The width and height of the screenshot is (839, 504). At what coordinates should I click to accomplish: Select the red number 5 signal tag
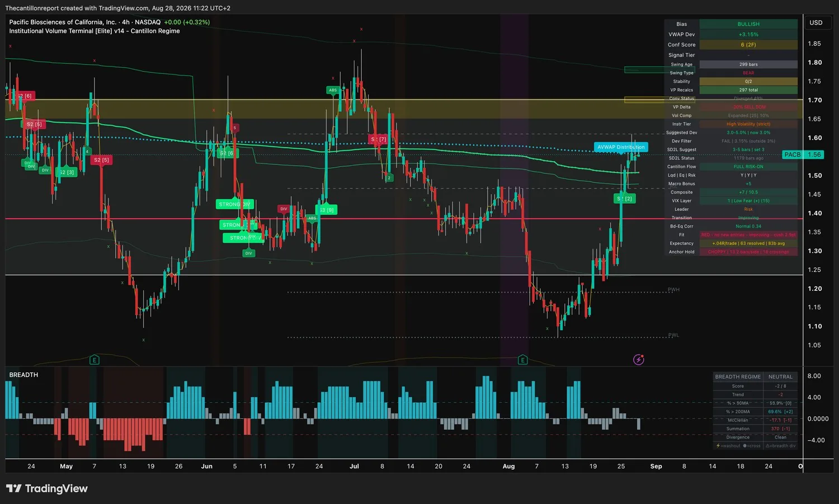tap(235, 128)
